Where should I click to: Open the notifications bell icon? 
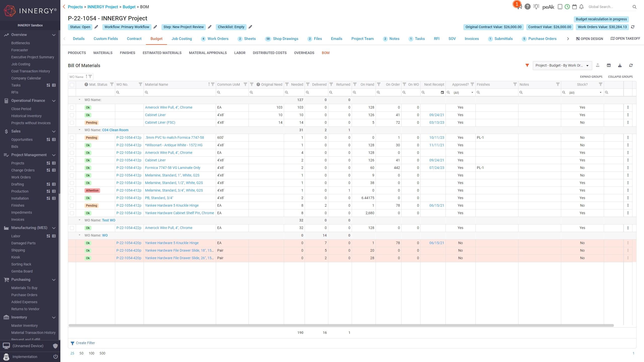coord(581,7)
